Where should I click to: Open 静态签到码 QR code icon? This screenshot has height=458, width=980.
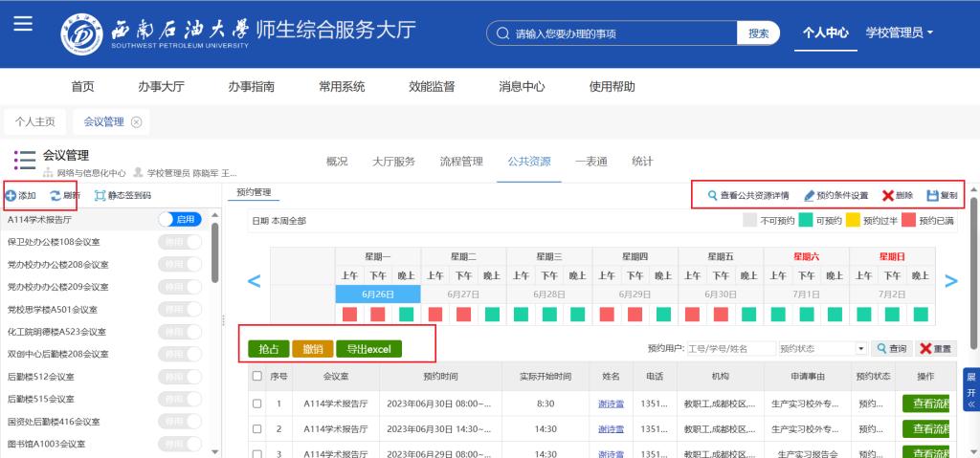tap(100, 195)
